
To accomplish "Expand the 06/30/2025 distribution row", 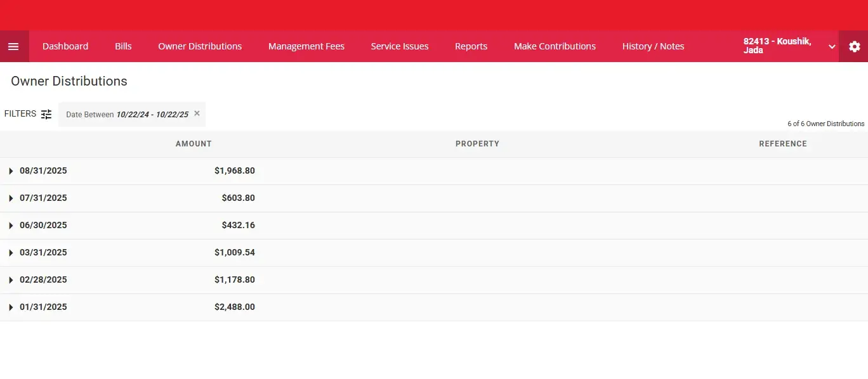I will (11, 226).
